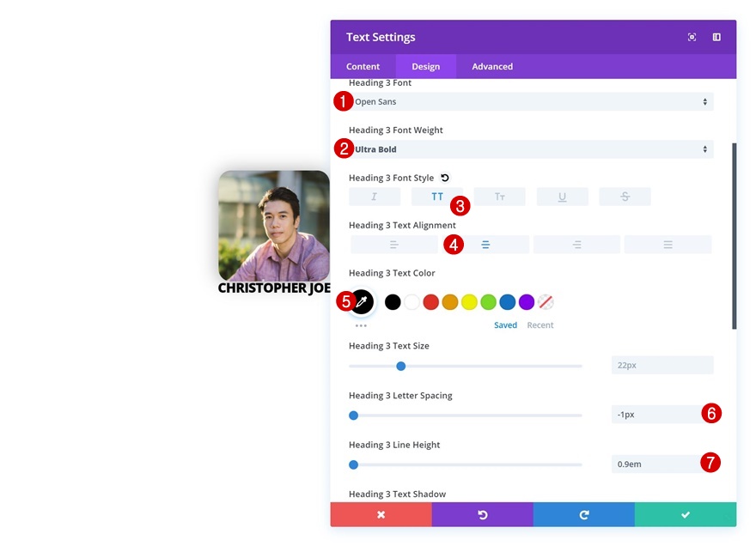This screenshot has height=552, width=756.
Task: Reset Heading 3 Font Style icon
Action: (444, 178)
